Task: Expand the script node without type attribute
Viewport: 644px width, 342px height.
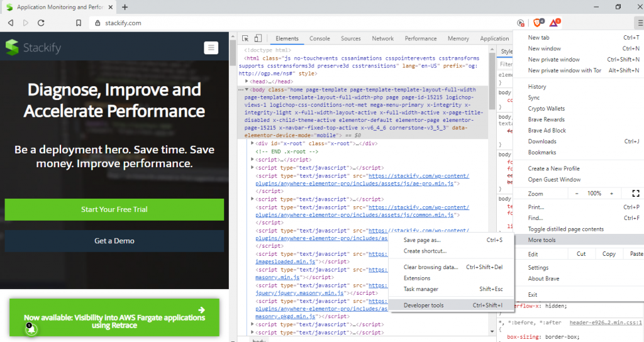Action: (x=252, y=159)
